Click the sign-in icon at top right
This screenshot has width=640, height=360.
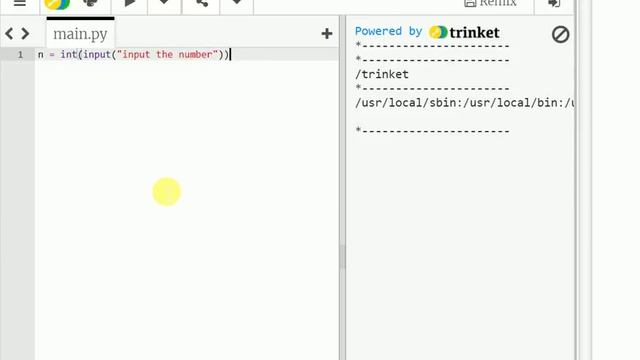pyautogui.click(x=554, y=3)
